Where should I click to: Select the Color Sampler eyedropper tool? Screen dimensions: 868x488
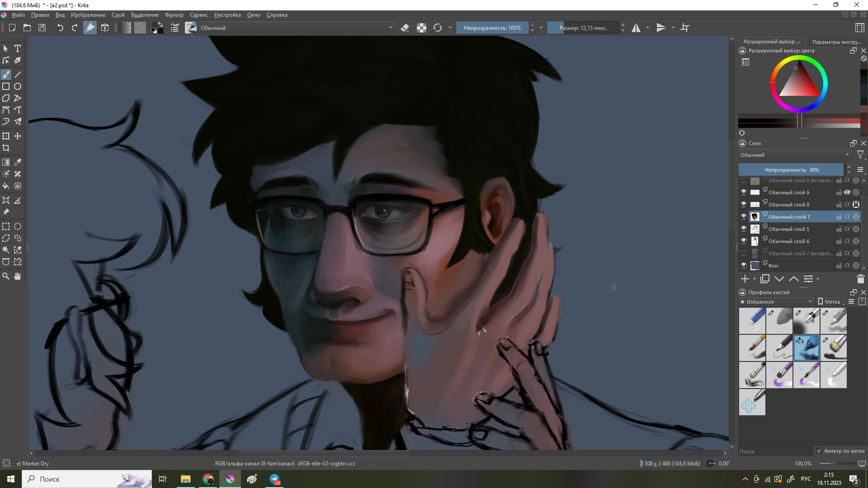point(18,162)
